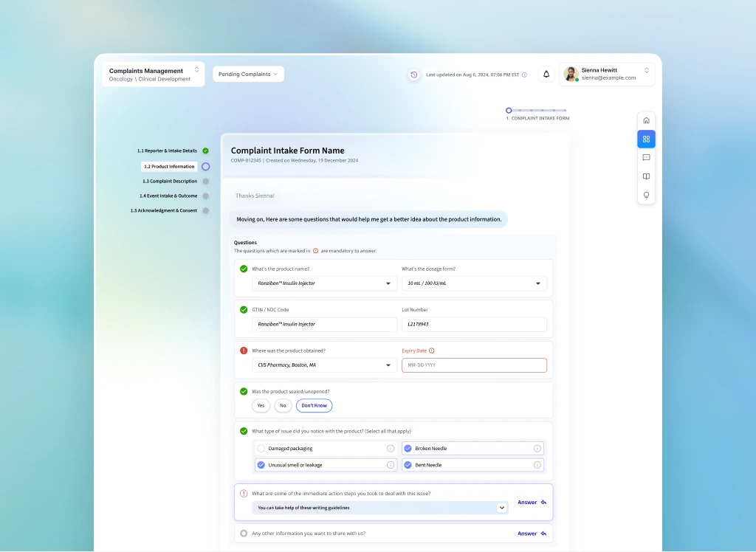Expand the Sienna Hewitt account menu arrows
The width and height of the screenshot is (756, 552).
pyautogui.click(x=647, y=70)
